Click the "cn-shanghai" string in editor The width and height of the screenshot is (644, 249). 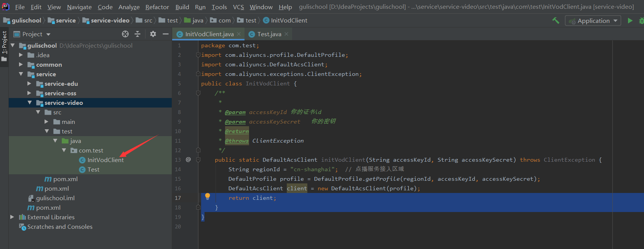(x=312, y=169)
